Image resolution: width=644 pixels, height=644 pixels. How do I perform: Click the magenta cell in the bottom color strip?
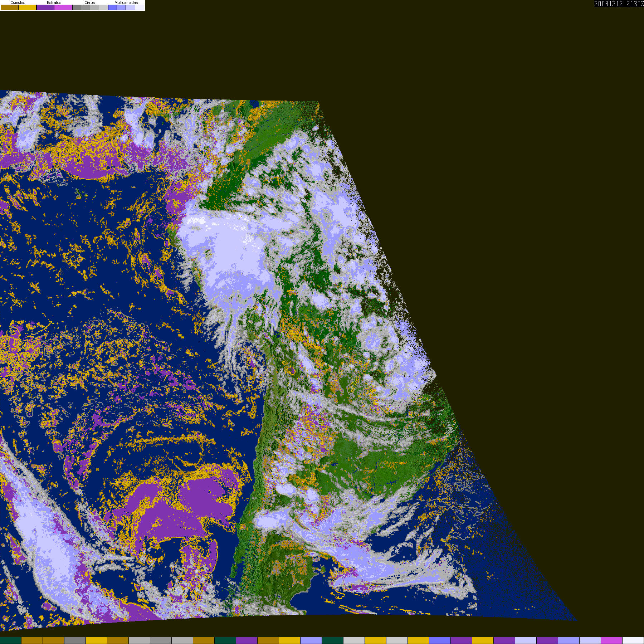[612, 640]
